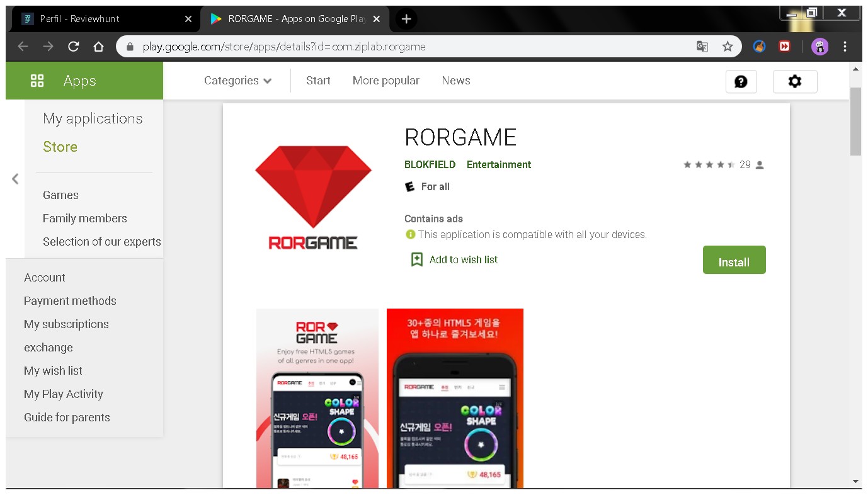Click the Install button

pos(734,259)
